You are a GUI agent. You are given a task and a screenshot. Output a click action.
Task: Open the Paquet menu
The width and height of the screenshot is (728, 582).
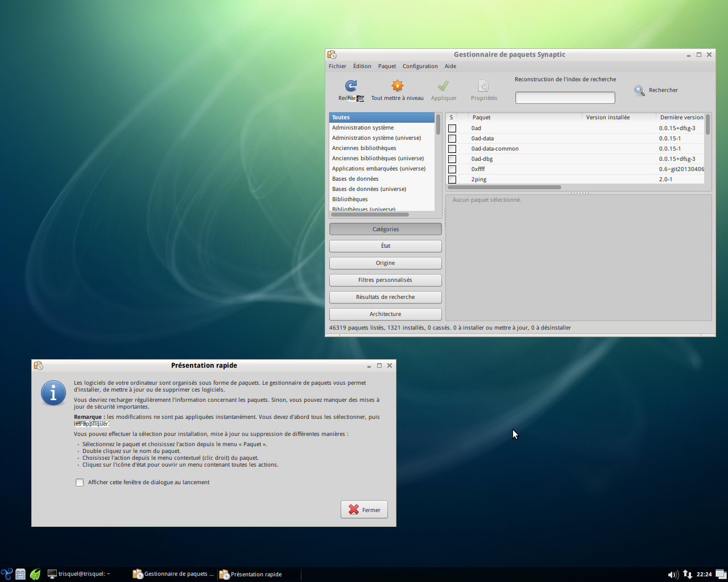point(387,66)
